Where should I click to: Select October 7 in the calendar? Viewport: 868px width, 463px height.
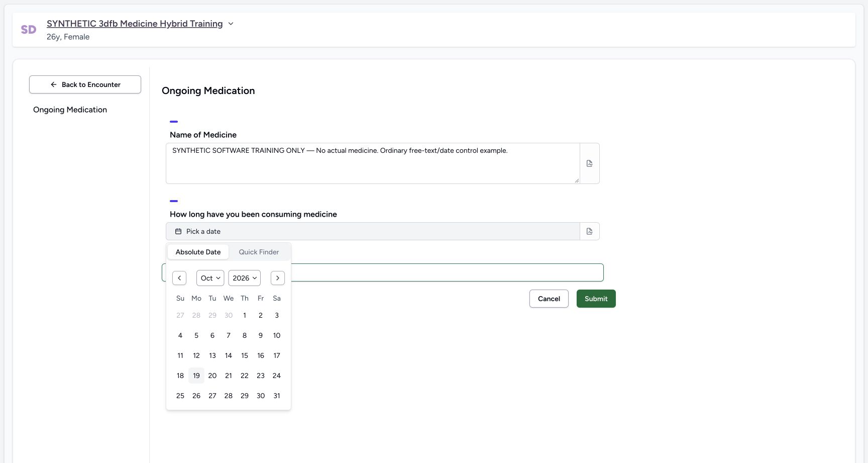coord(229,335)
